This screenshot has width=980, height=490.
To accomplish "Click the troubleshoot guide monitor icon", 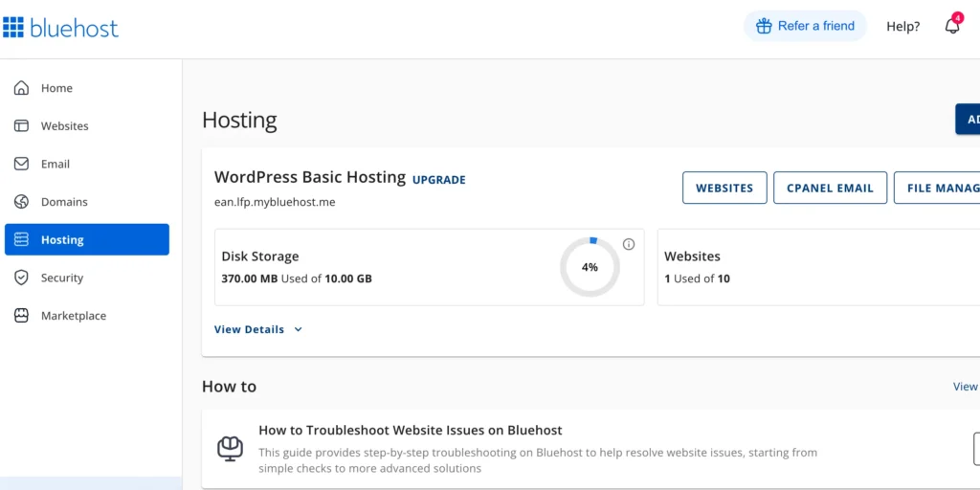I will pyautogui.click(x=230, y=449).
